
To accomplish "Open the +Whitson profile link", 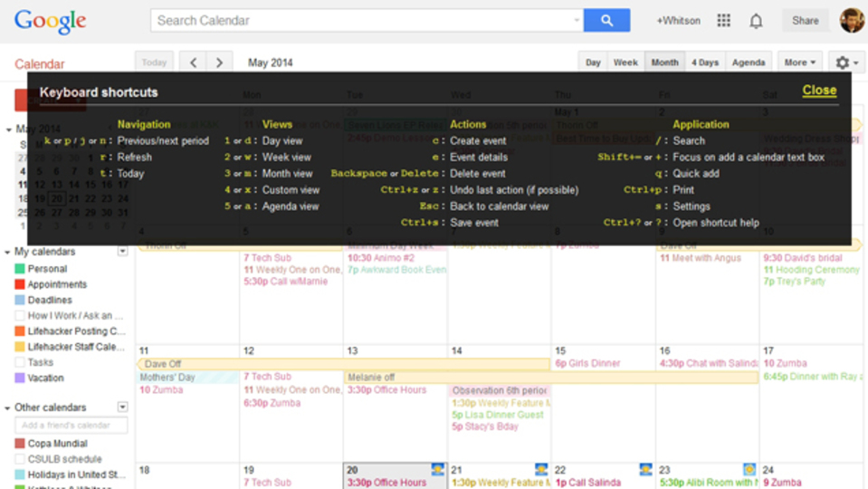I will [x=678, y=21].
